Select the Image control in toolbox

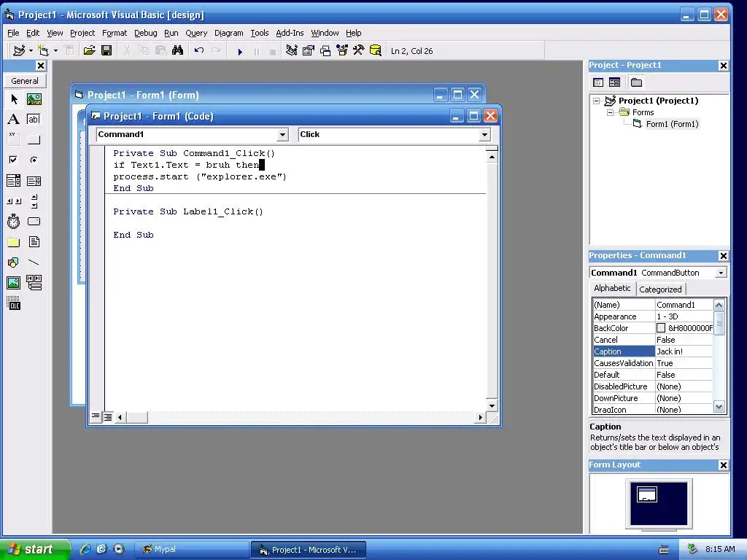click(14, 283)
